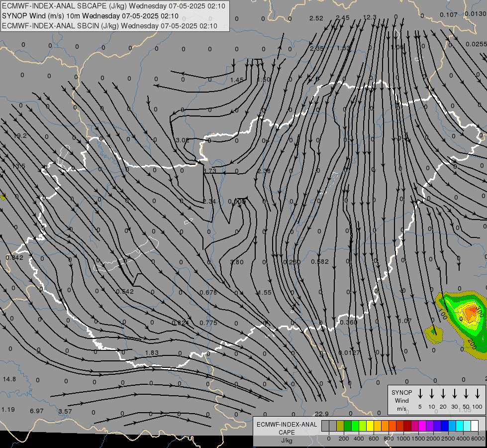Select the olive swatch in the CAPE scale
The image size is (487, 448).
[340, 426]
